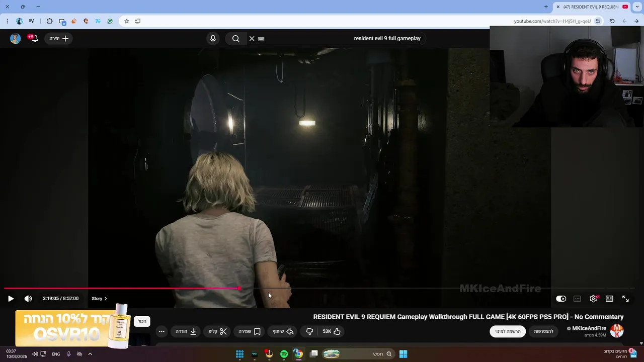Click the install/cast icon next to star
The height and width of the screenshot is (362, 644).
[x=138, y=21]
